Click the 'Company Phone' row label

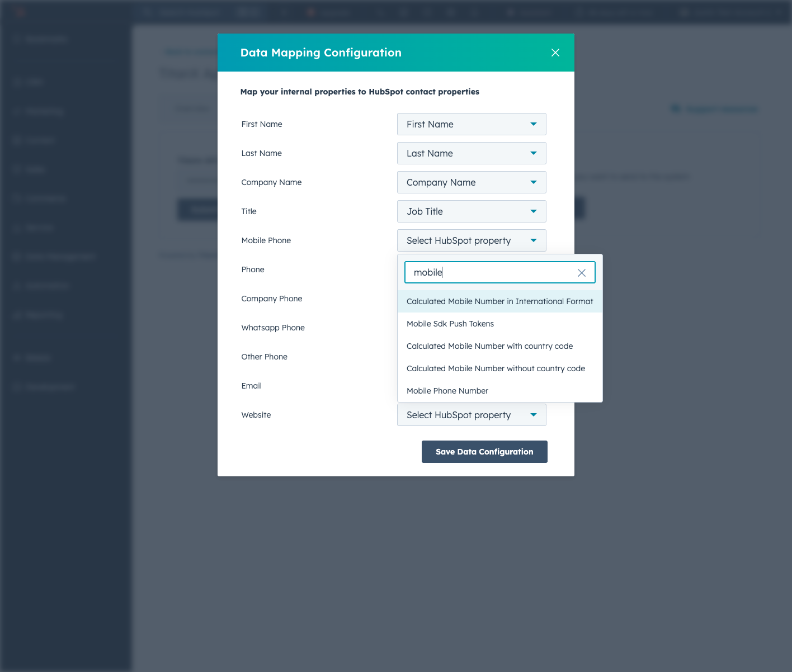coord(272,299)
